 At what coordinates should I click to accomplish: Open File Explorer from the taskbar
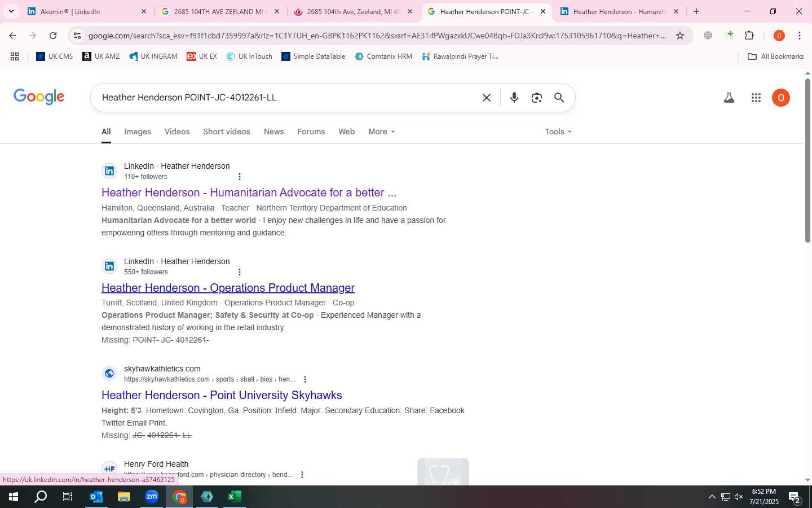point(123,497)
